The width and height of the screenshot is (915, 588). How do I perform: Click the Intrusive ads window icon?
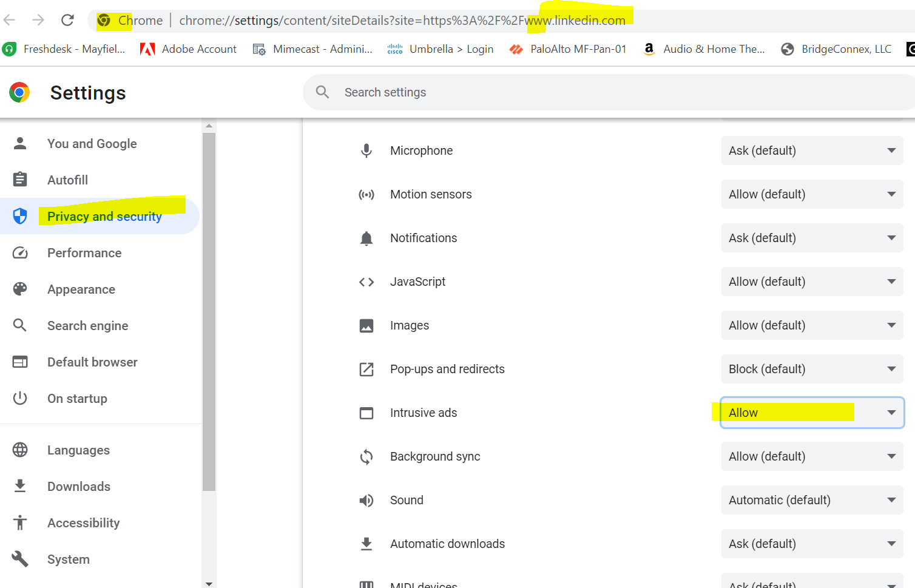(366, 413)
